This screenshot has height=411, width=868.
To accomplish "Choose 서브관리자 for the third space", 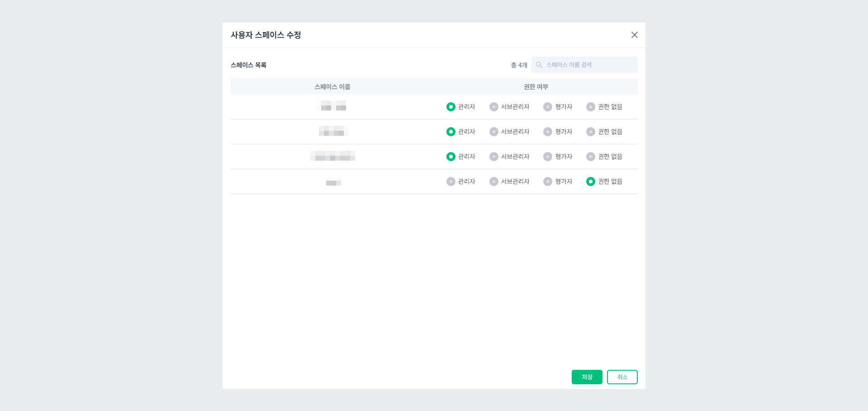I will pyautogui.click(x=493, y=157).
